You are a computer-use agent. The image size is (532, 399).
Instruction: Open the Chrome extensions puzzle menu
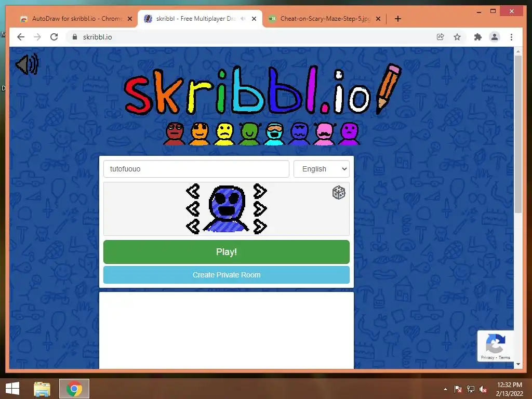coord(478,37)
